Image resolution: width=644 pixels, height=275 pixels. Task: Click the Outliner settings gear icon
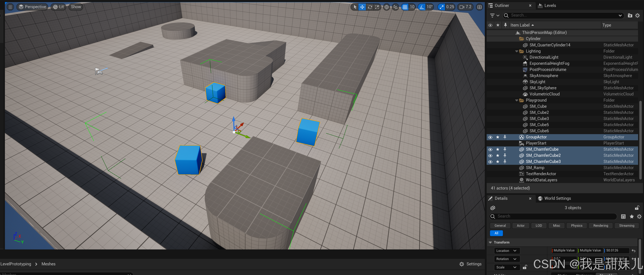[637, 16]
